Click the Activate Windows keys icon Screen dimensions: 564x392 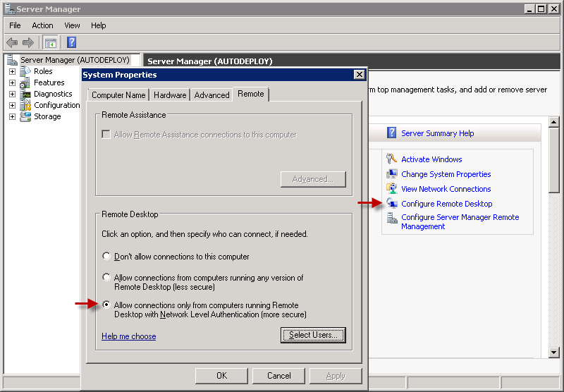click(391, 159)
